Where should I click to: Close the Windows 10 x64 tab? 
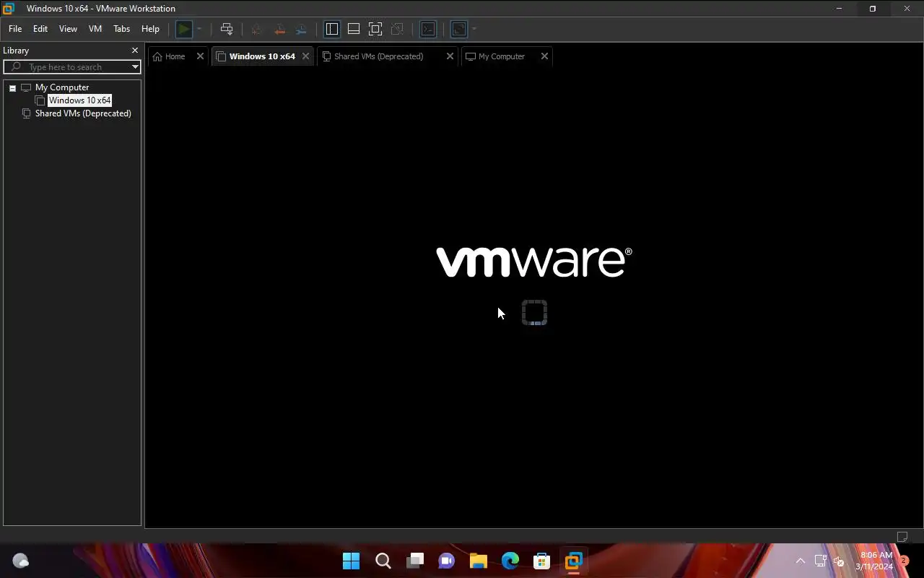(305, 56)
